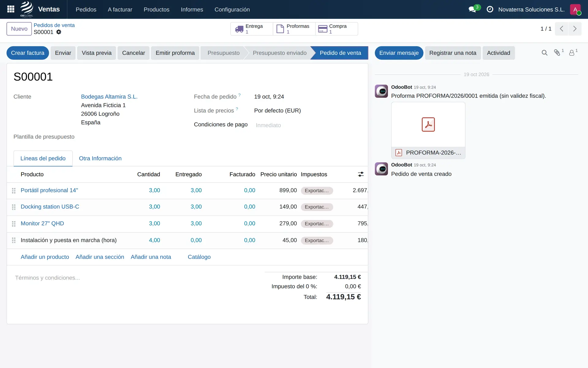588x368 pixels.
Task: Open the Compra smart button
Action: pyautogui.click(x=337, y=29)
